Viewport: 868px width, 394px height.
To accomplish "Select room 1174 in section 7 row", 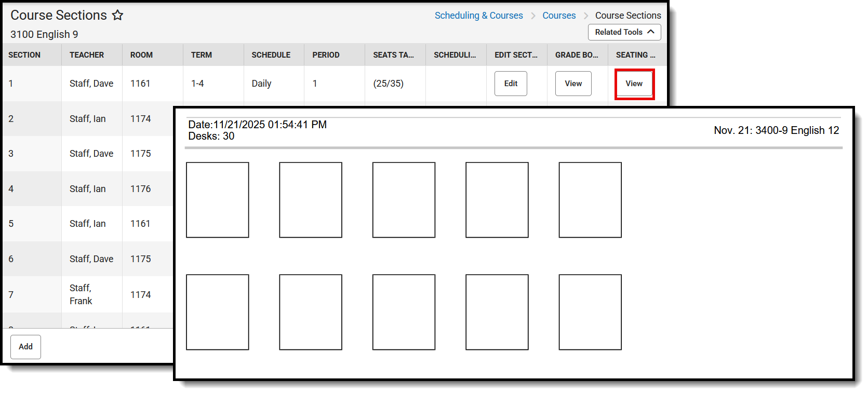I will [x=141, y=295].
